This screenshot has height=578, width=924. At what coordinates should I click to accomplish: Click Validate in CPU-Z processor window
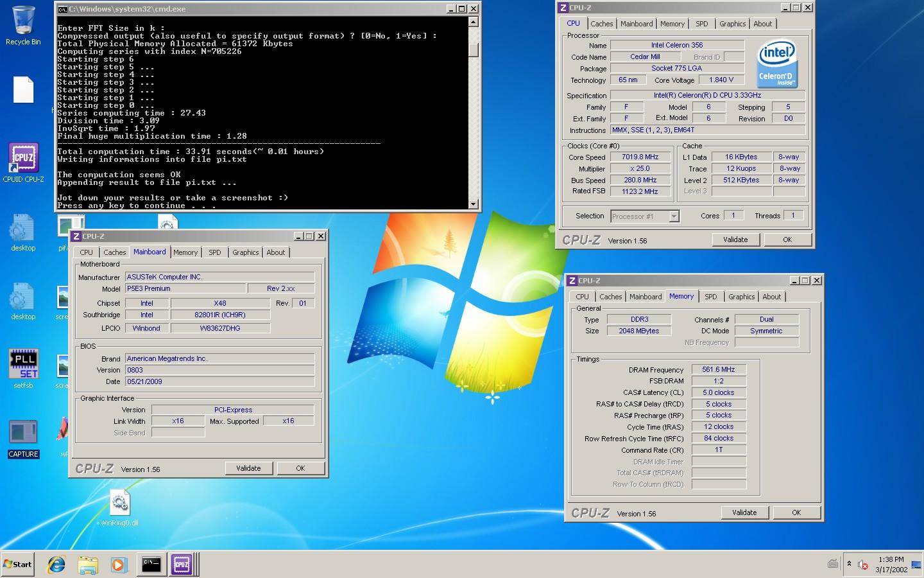(736, 240)
